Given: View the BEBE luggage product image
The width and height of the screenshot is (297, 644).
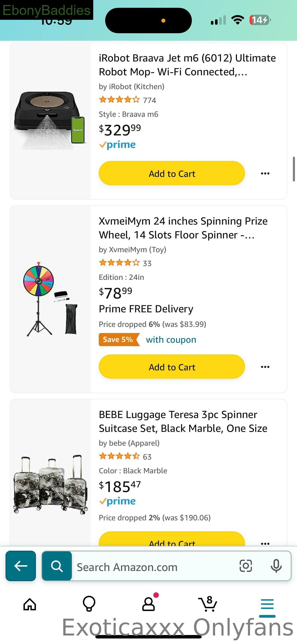Looking at the screenshot, I should [50, 484].
